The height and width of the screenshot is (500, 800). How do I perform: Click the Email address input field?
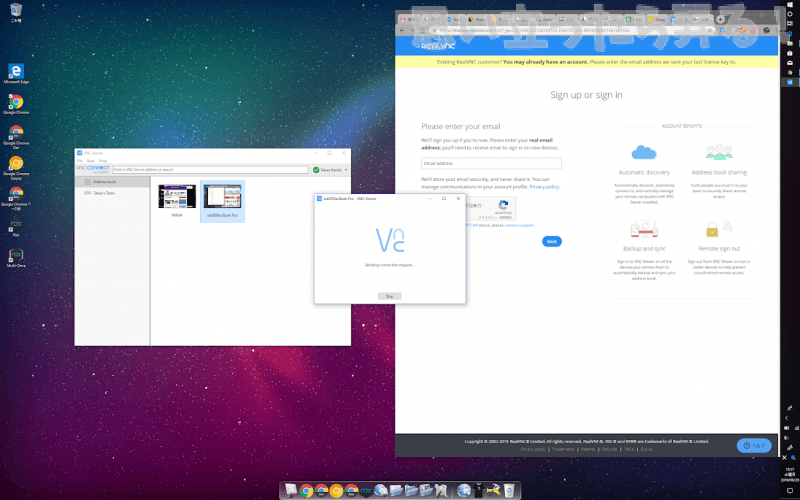pos(491,163)
